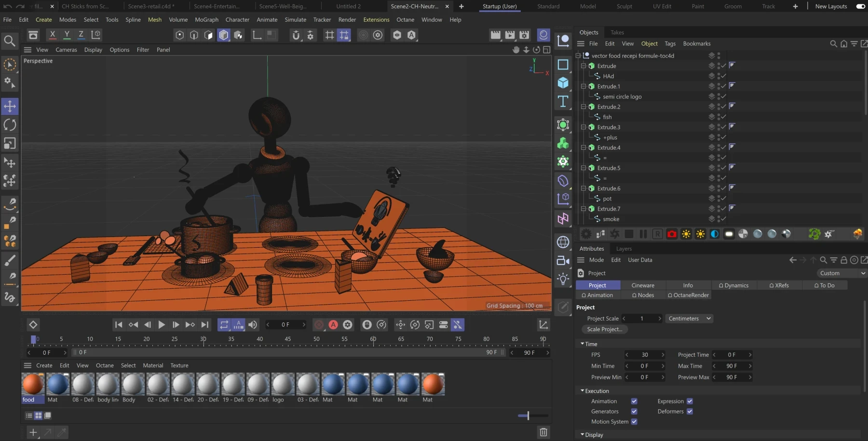The width and height of the screenshot is (868, 441).
Task: Click the Cube primitive icon
Action: [563, 83]
